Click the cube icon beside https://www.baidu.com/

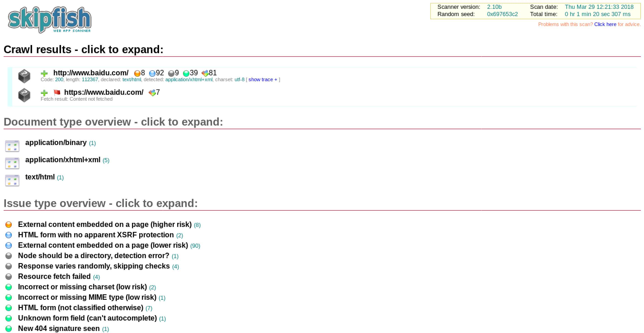(x=24, y=95)
